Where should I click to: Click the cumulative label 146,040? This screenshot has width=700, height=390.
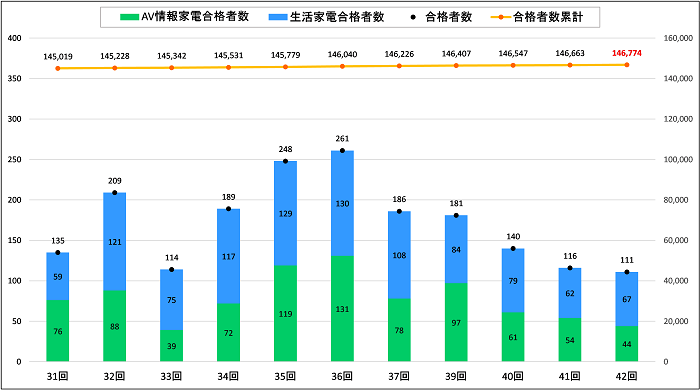[x=342, y=54]
